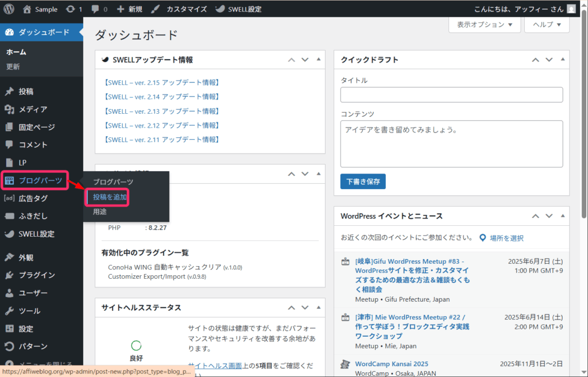Click the "Customizer Export/Import" text
Viewport: 588px width, 377px height.
(x=146, y=277)
